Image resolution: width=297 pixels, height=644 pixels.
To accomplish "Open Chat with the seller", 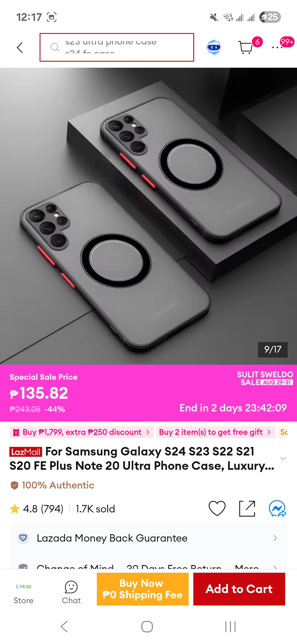I will [71, 592].
